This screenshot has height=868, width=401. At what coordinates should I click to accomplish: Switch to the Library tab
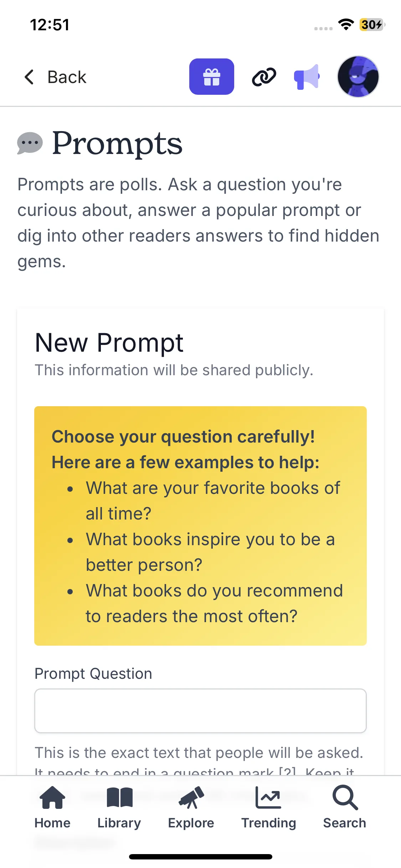tap(119, 807)
